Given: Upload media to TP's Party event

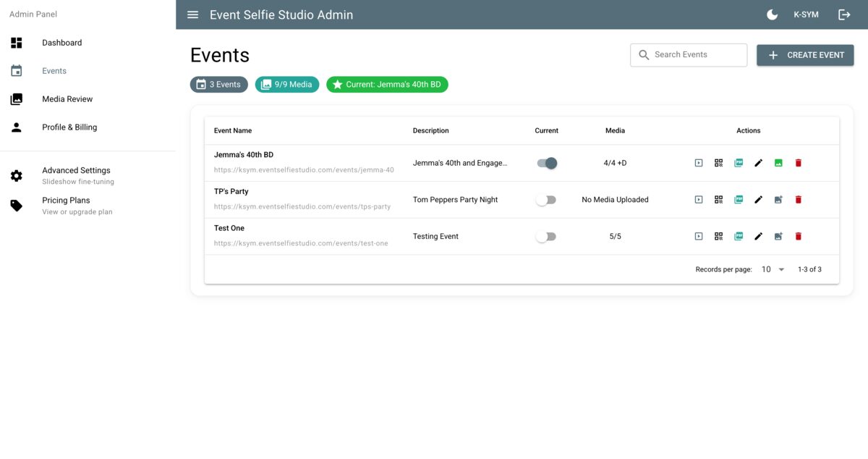Looking at the screenshot, I should pyautogui.click(x=778, y=199).
